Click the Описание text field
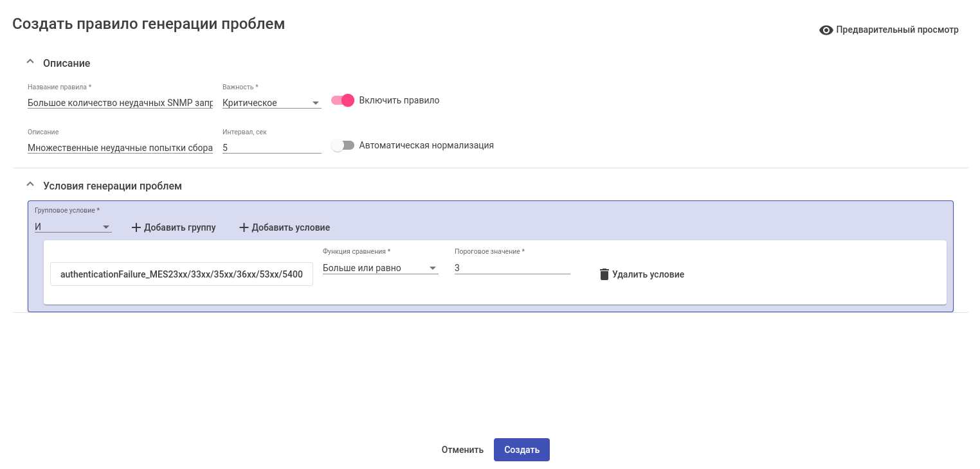980x469 pixels. click(x=120, y=148)
